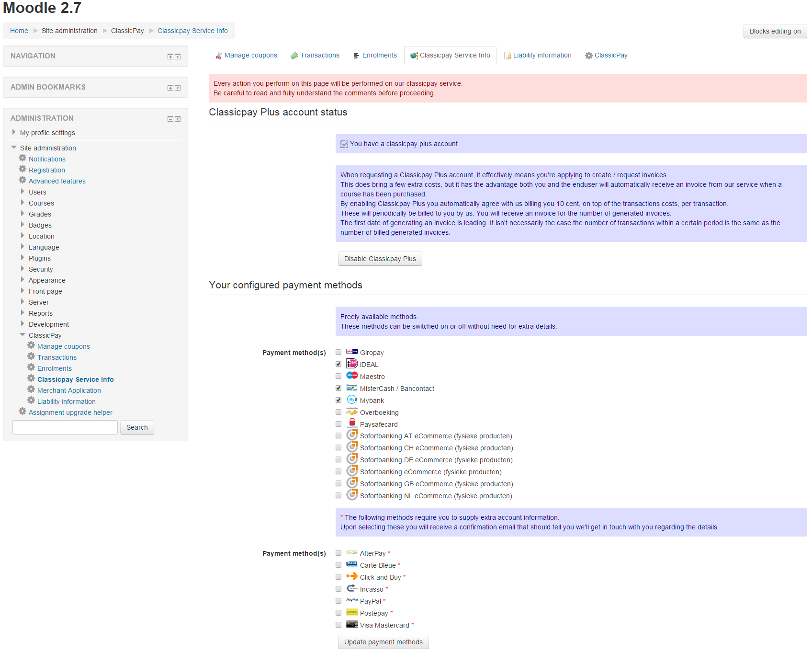Click the MisterCash / Bancontact logo icon

pos(352,388)
